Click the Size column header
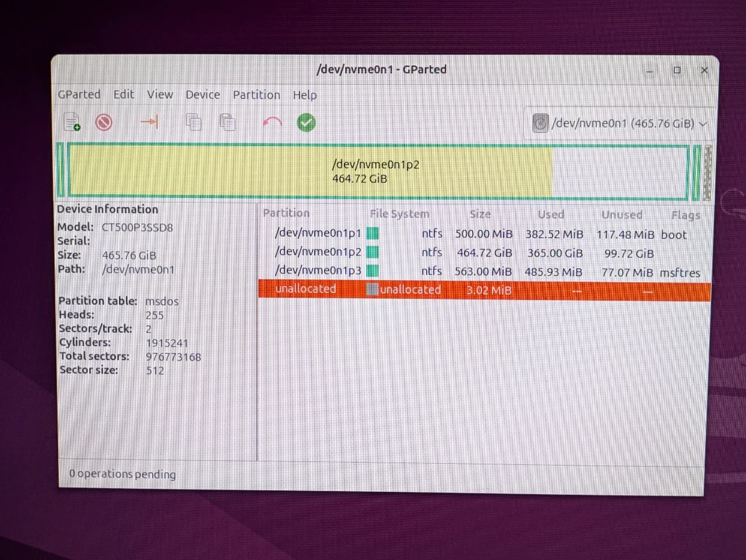746x560 pixels. [x=480, y=214]
